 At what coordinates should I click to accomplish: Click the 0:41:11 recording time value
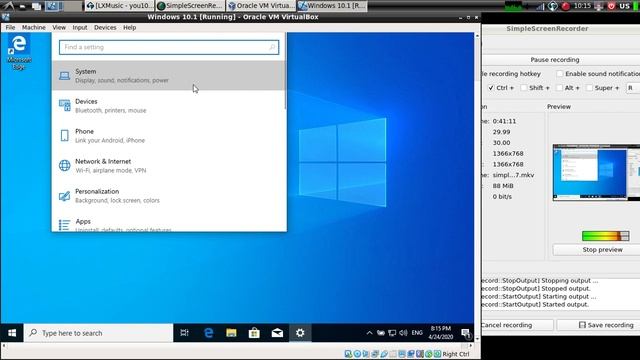pos(504,121)
